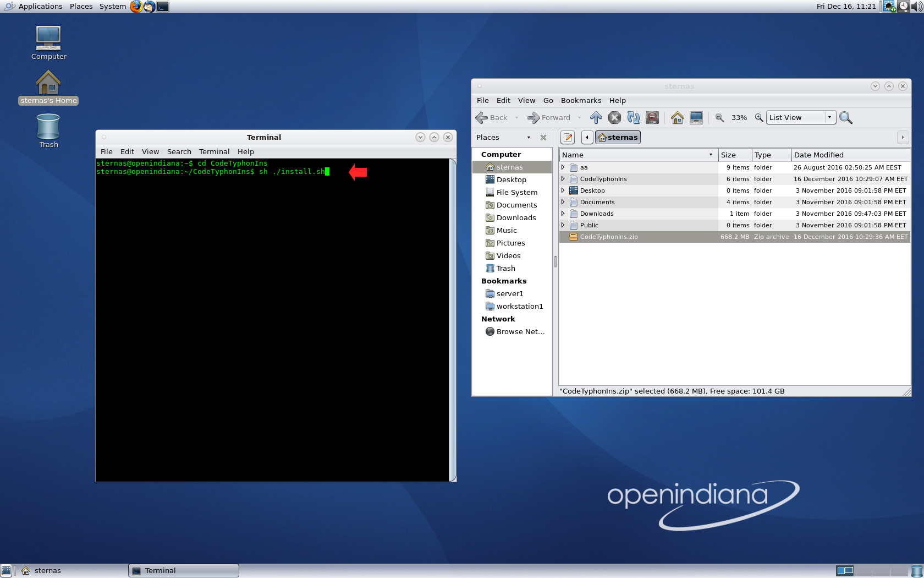Expand the CodeTyphonIns folder row
924x578 pixels.
click(x=563, y=179)
